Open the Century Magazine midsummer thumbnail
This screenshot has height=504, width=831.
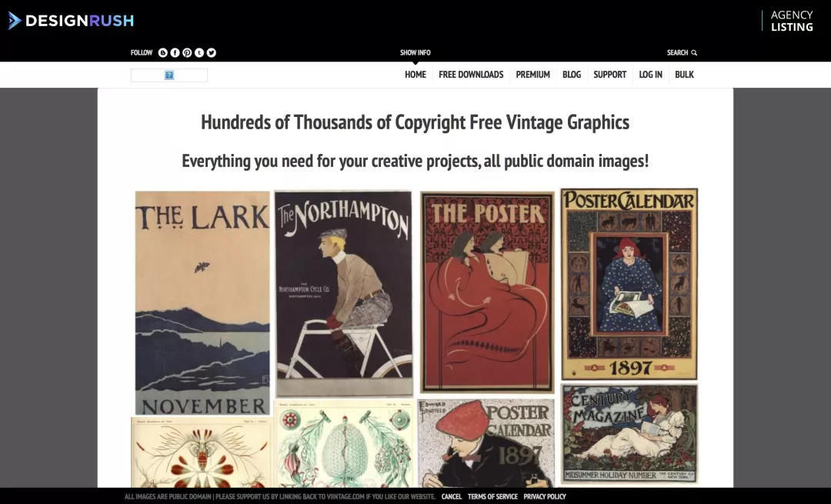629,433
